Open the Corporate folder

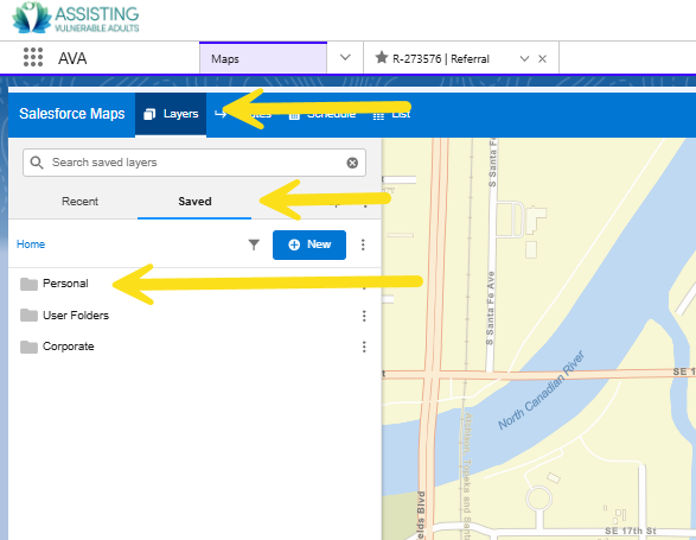pos(68,346)
